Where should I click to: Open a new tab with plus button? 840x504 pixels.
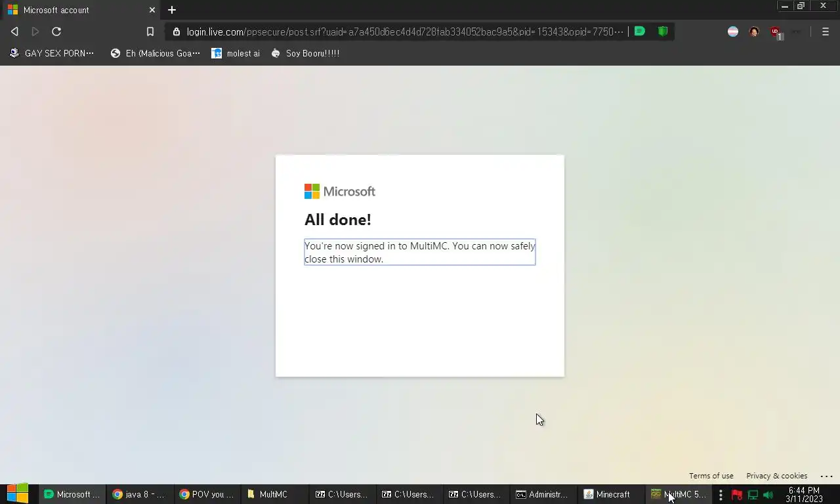(172, 10)
